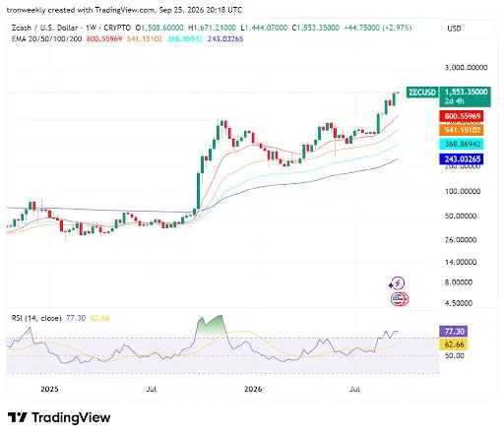The width and height of the screenshot is (504, 437).
Task: Click the header text mentioning TradingView.com
Action: (124, 10)
